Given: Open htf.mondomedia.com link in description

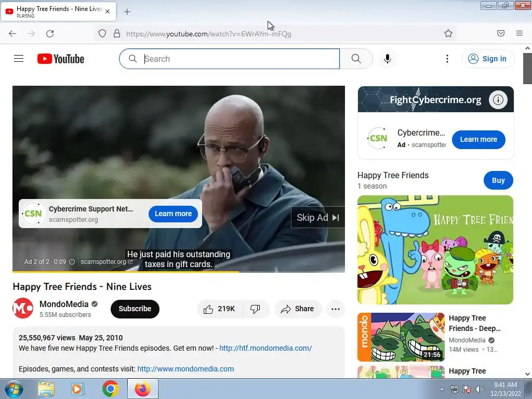Looking at the screenshot, I should (265, 348).
